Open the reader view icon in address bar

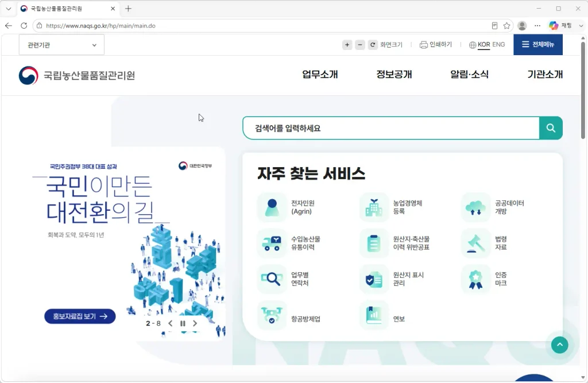pyautogui.click(x=494, y=25)
